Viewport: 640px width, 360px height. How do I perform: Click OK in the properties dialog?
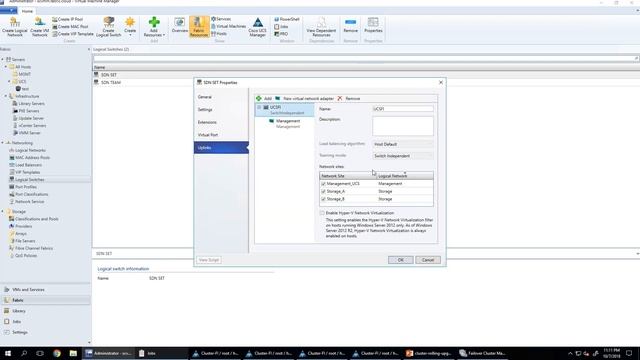tap(400, 260)
